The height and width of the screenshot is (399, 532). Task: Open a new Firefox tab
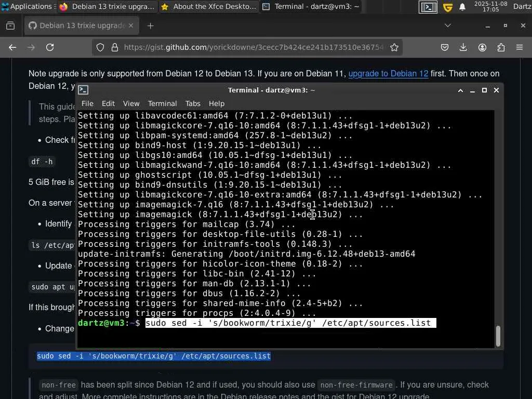click(x=151, y=26)
